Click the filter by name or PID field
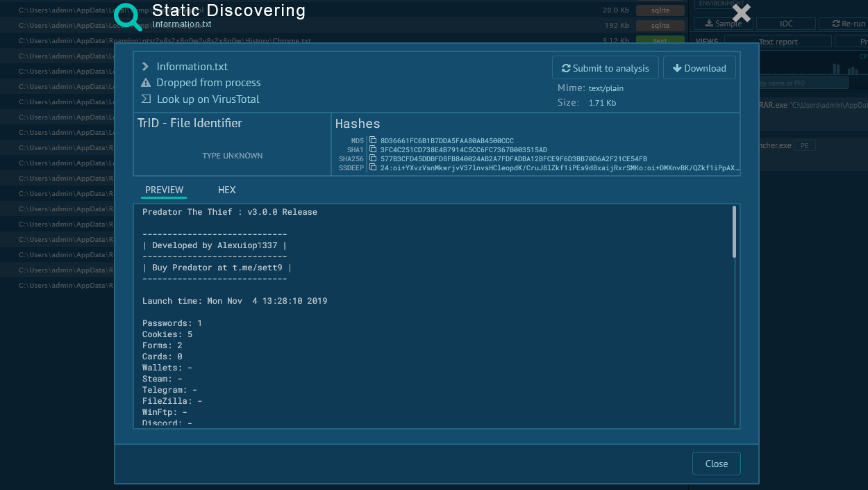The image size is (868, 490). tap(803, 83)
